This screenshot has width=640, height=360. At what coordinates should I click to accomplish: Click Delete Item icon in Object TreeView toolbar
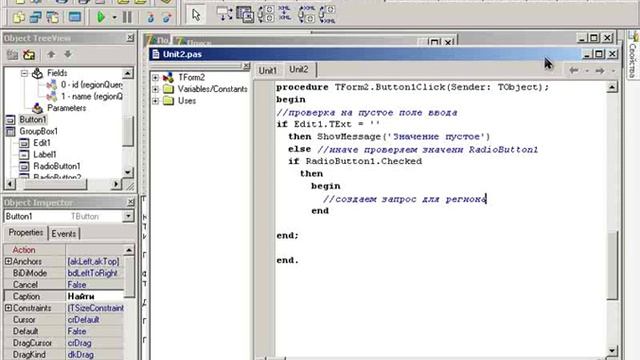(x=29, y=54)
